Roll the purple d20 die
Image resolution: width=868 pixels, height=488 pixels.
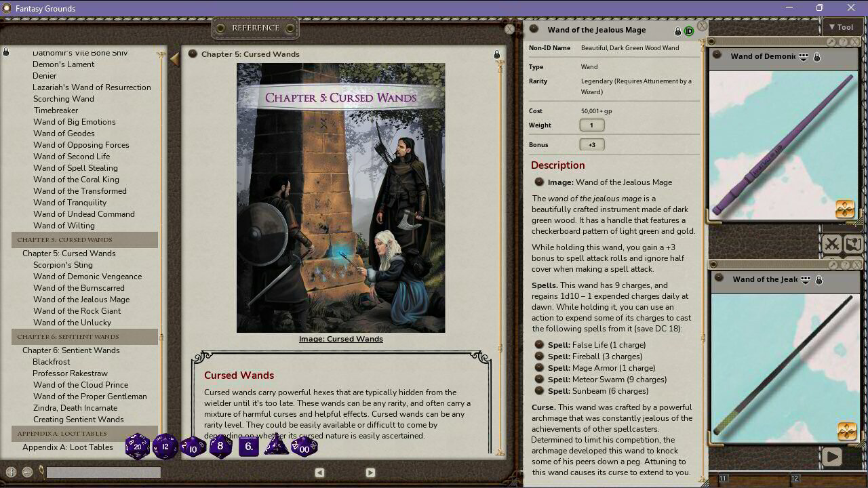coord(138,447)
